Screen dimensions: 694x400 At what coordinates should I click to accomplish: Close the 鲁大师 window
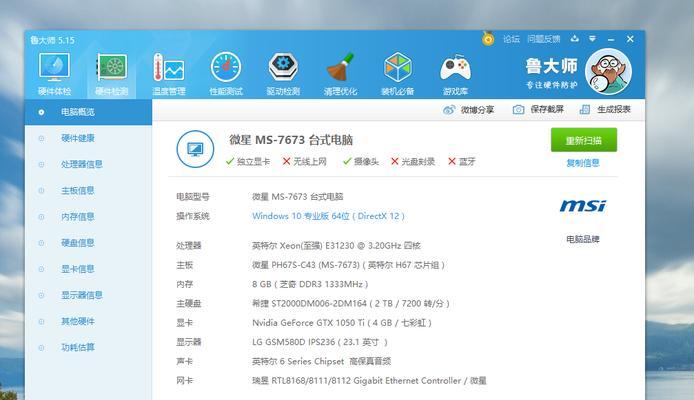pos(630,39)
